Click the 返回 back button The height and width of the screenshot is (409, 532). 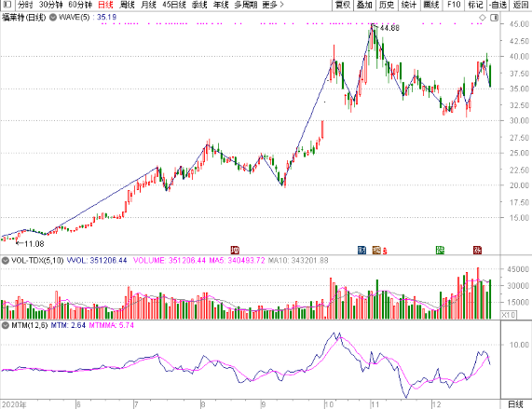click(521, 5)
